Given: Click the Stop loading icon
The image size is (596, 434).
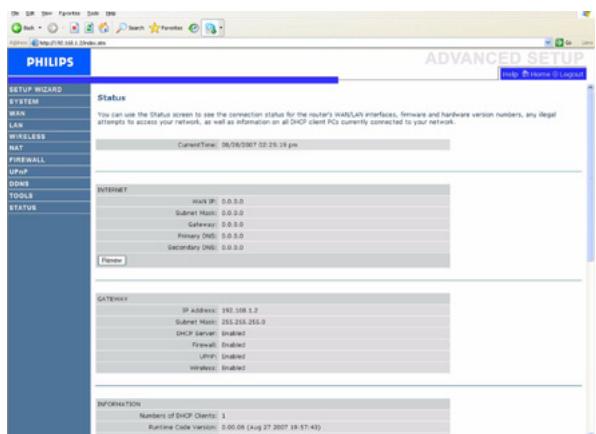Looking at the screenshot, I should (x=74, y=28).
